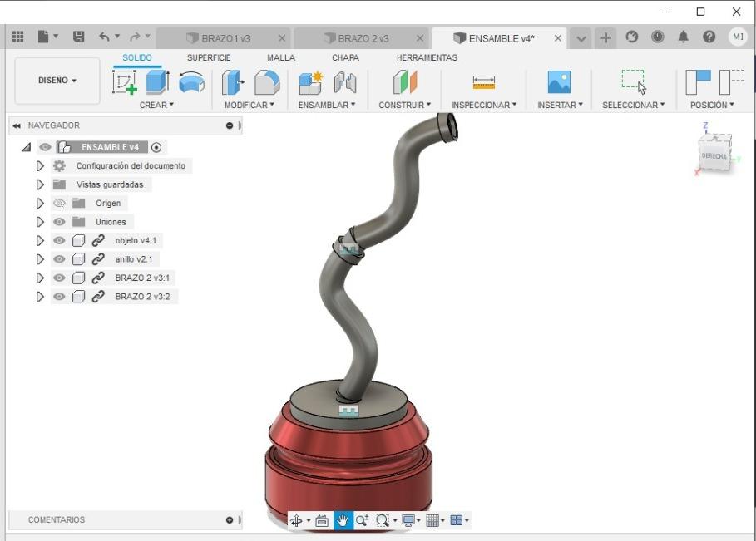Open the ENSAMBLAR dropdown menu
Image resolution: width=756 pixels, height=541 pixels.
point(327,105)
